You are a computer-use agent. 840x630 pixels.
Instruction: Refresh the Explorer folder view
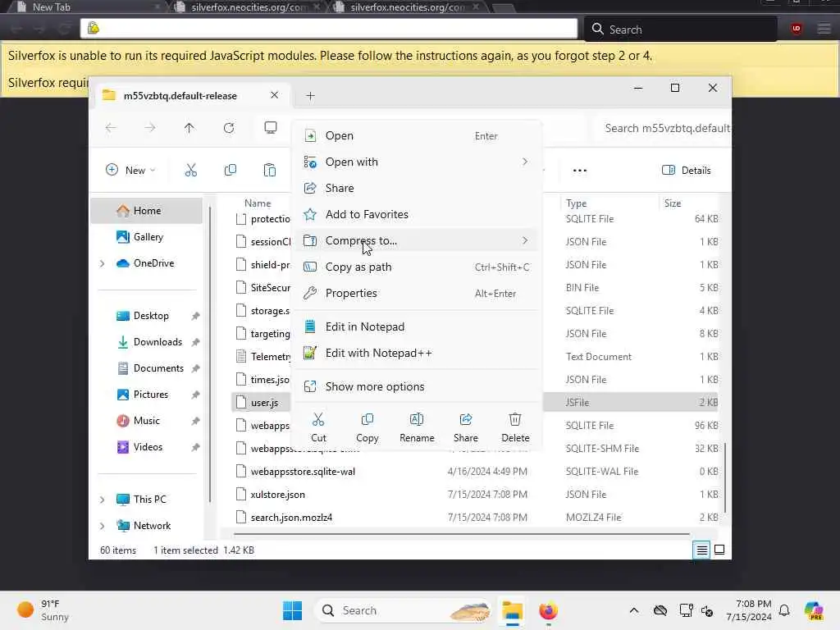(229, 128)
